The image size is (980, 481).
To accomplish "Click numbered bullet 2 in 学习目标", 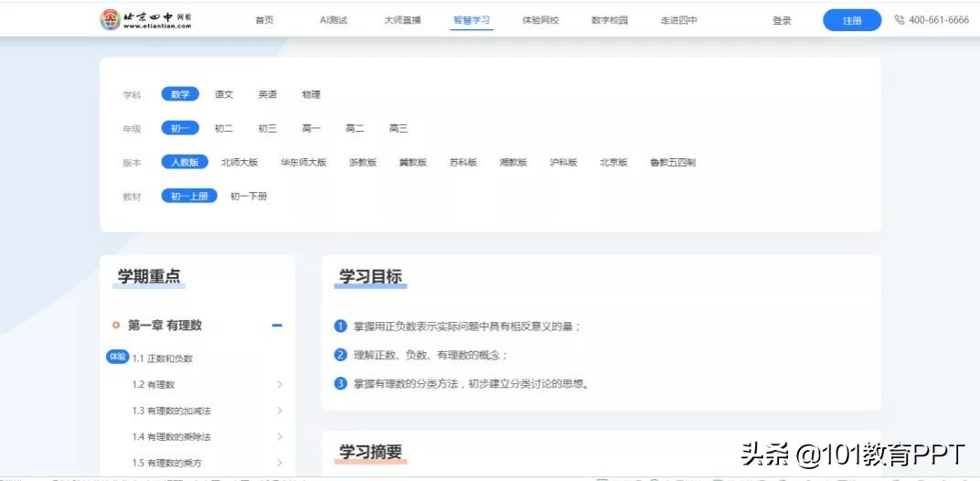I will click(341, 355).
